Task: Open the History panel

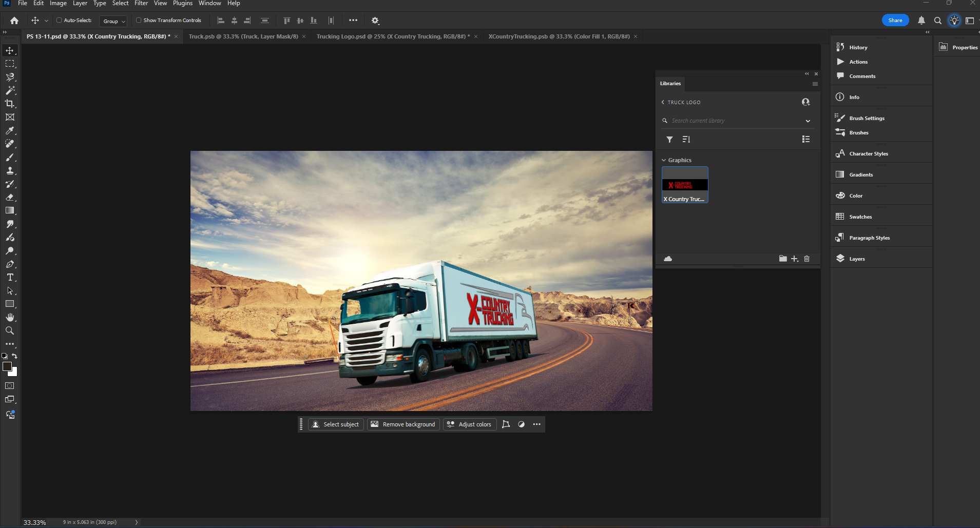Action: point(859,47)
